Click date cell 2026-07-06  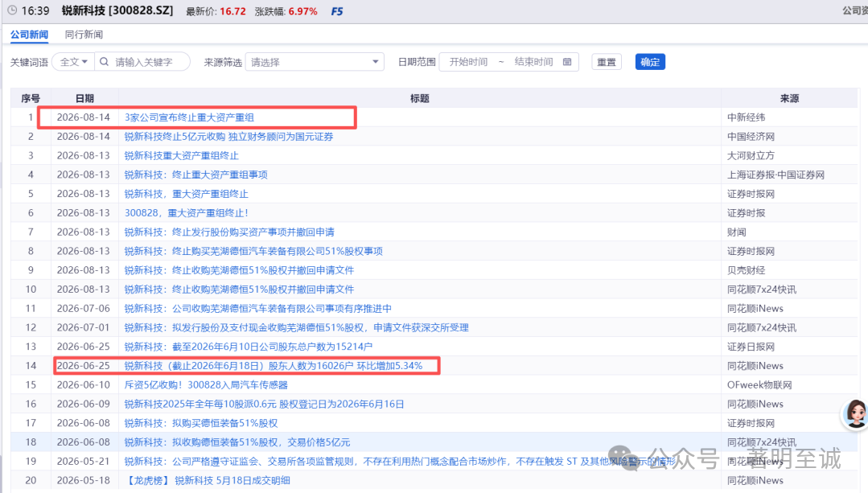[84, 308]
